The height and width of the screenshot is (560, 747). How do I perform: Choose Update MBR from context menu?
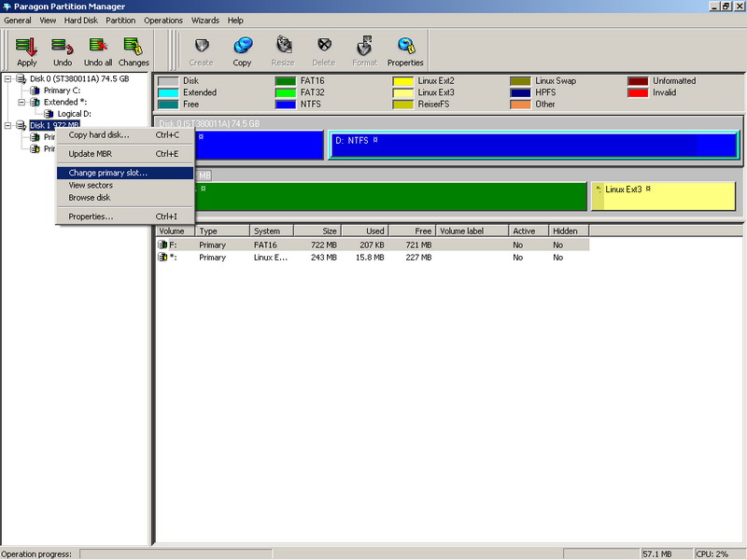click(x=125, y=154)
